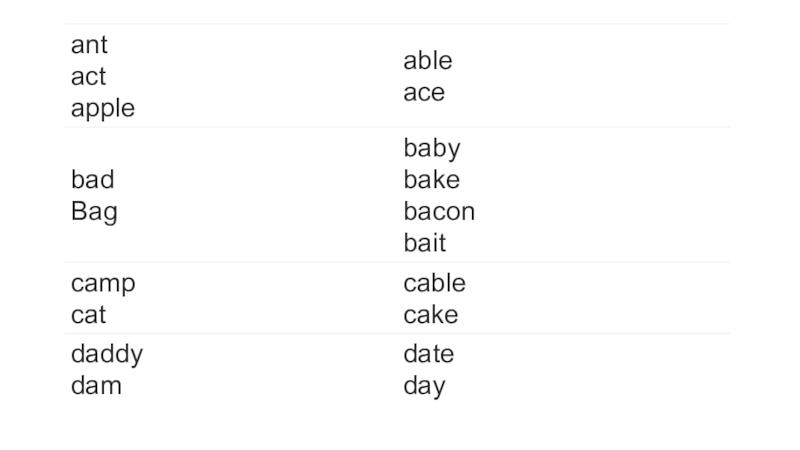Click on the word "bait"

click(425, 243)
